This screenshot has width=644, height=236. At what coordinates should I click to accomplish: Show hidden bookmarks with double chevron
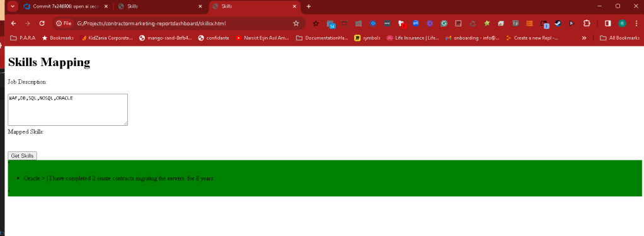coord(584,38)
